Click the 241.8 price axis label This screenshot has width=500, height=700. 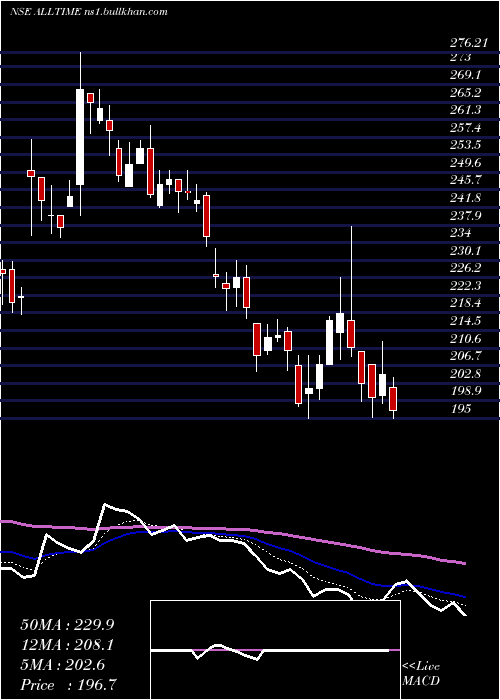[465, 198]
